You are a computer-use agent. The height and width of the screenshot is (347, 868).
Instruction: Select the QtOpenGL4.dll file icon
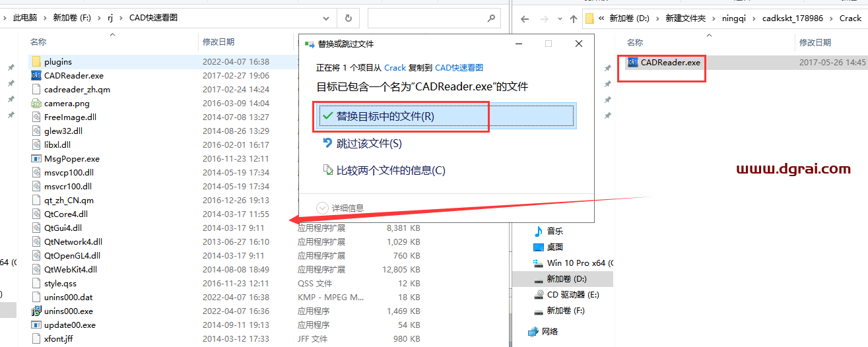click(x=36, y=255)
